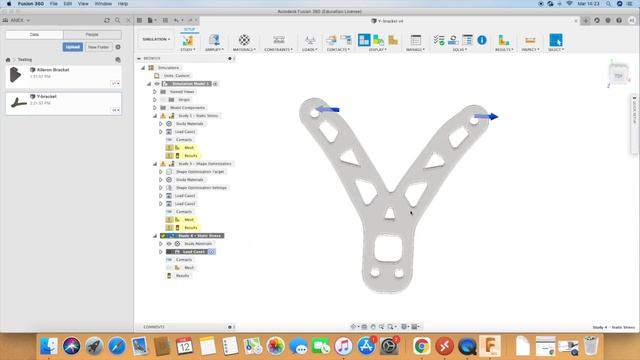Click the blue info icon
Viewport: 640px width, 360px height.
tap(482, 40)
